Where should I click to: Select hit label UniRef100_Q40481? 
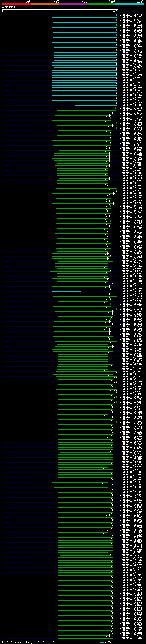click(131, 57)
